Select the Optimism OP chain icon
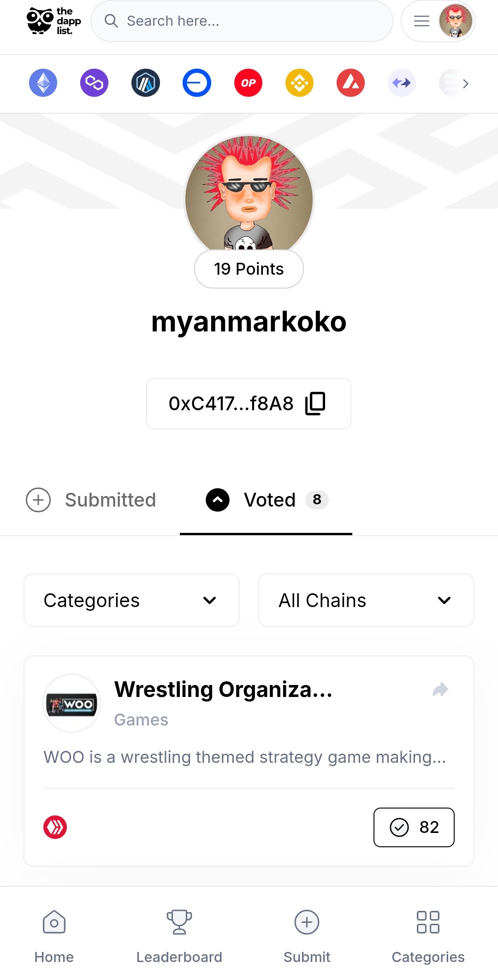This screenshot has width=498, height=980. 248,83
